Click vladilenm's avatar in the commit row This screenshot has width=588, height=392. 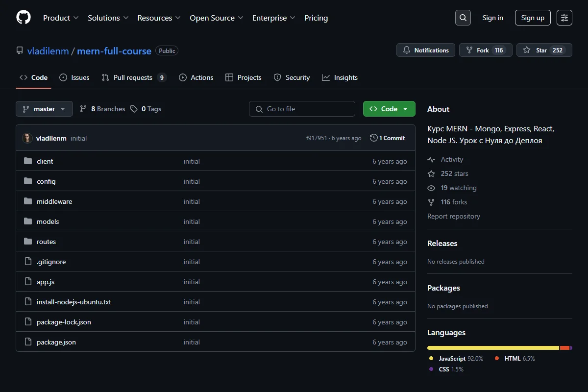pos(27,138)
